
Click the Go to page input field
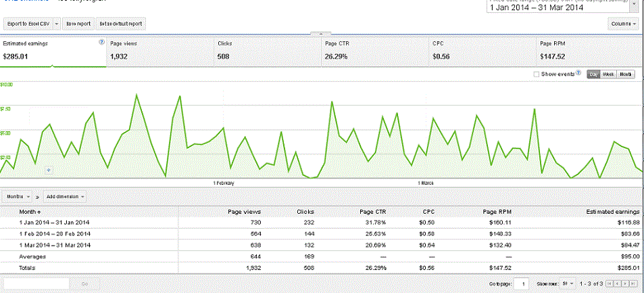tap(520, 284)
